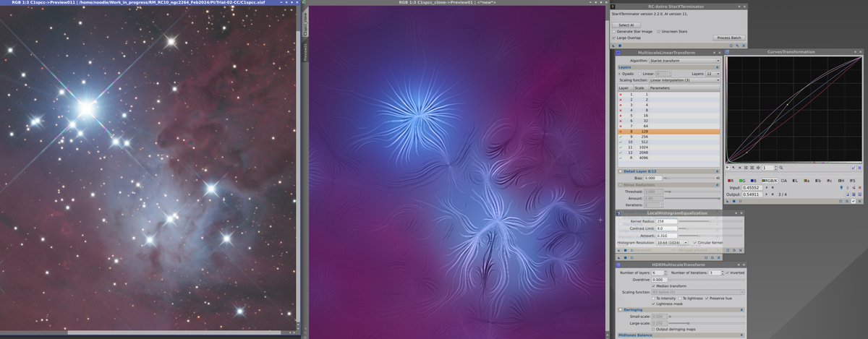Select the Preview01 side tab of clone window
Screen dimensions: 868x339
pos(305,53)
